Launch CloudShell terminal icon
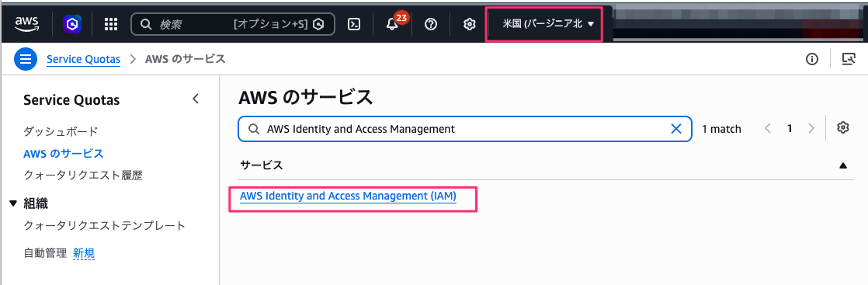 point(354,24)
